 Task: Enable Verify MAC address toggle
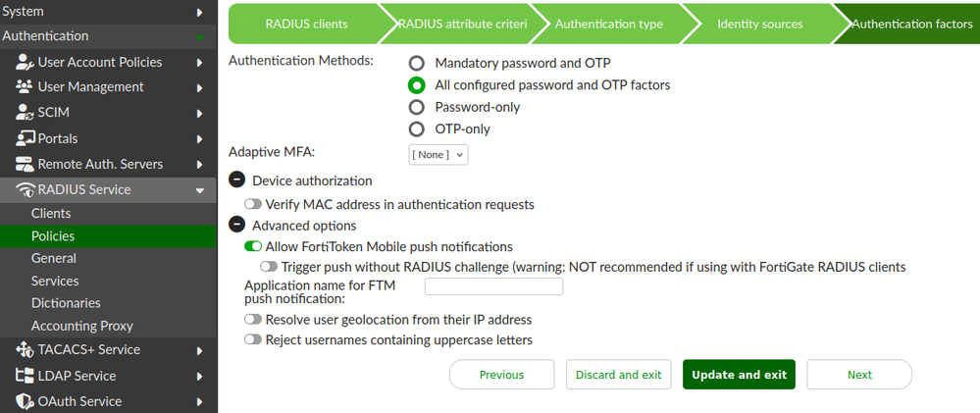point(253,205)
